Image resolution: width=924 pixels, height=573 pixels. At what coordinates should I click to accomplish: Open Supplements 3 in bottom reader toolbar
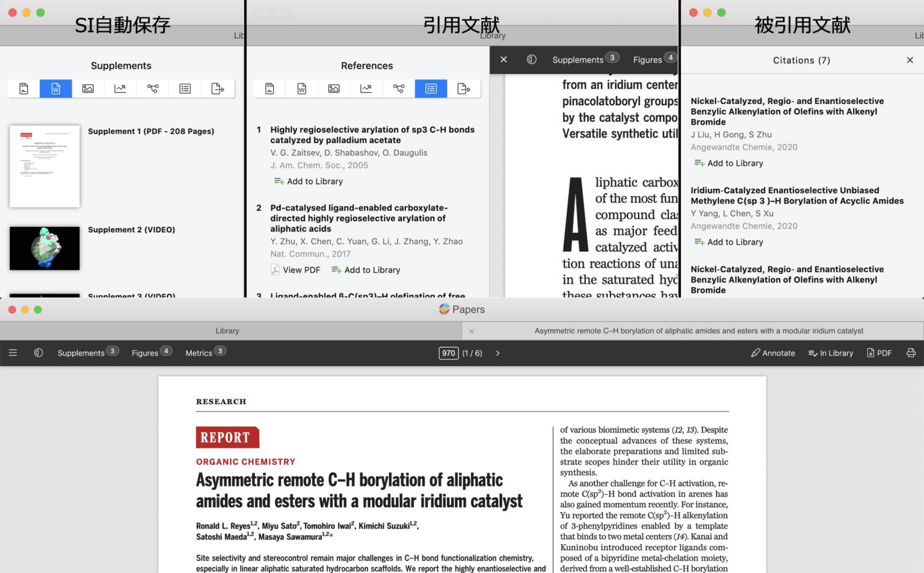point(88,352)
